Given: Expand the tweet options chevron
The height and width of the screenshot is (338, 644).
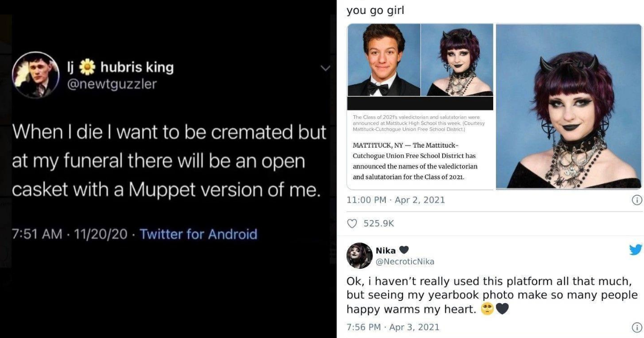Looking at the screenshot, I should click(x=325, y=68).
